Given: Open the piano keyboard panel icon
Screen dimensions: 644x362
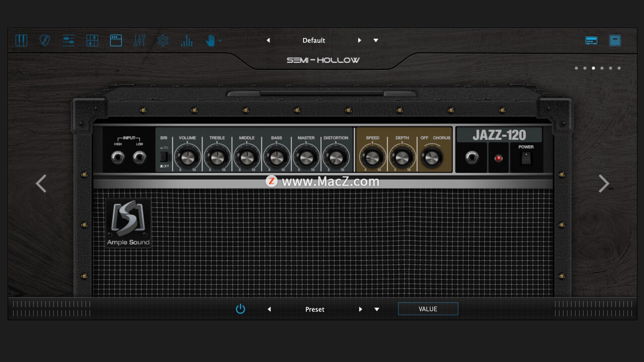Looking at the screenshot, I should tap(21, 41).
